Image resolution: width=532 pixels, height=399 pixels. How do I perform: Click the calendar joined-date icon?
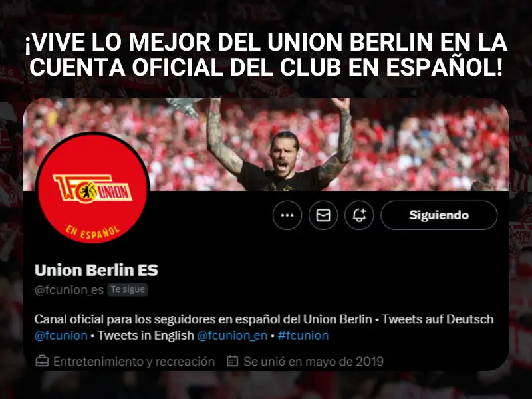click(x=232, y=361)
